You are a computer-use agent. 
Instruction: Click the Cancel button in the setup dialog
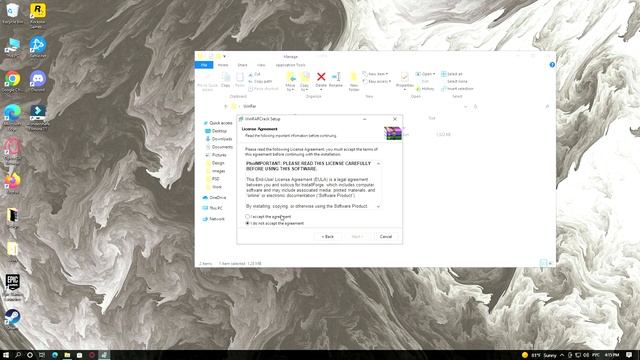[x=386, y=237]
